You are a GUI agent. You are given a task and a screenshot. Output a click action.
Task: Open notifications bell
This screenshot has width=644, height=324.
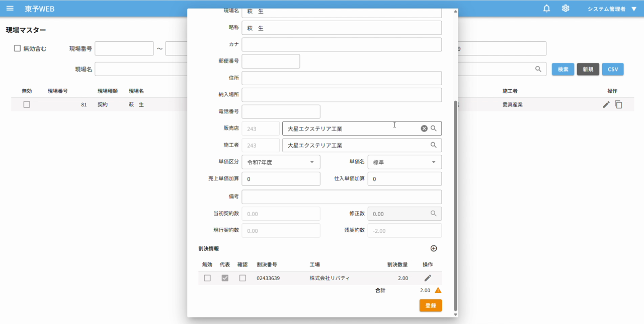point(546,9)
